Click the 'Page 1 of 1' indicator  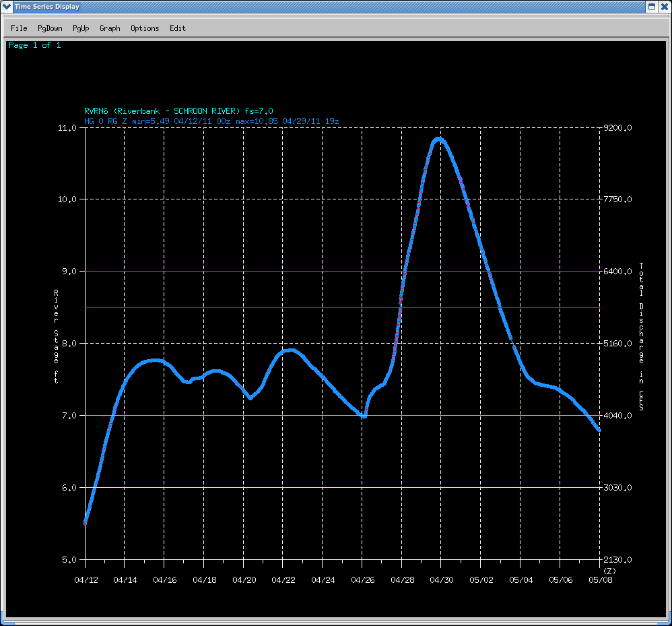tap(35, 45)
